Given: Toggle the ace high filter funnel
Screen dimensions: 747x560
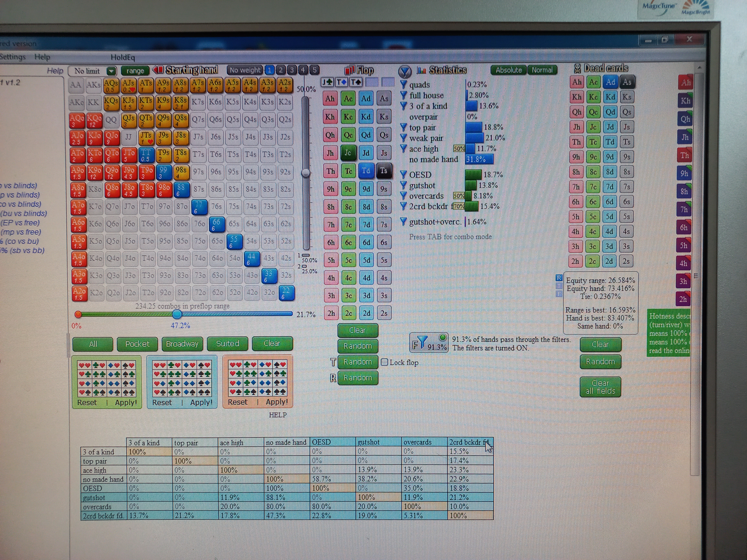Looking at the screenshot, I should point(403,149).
